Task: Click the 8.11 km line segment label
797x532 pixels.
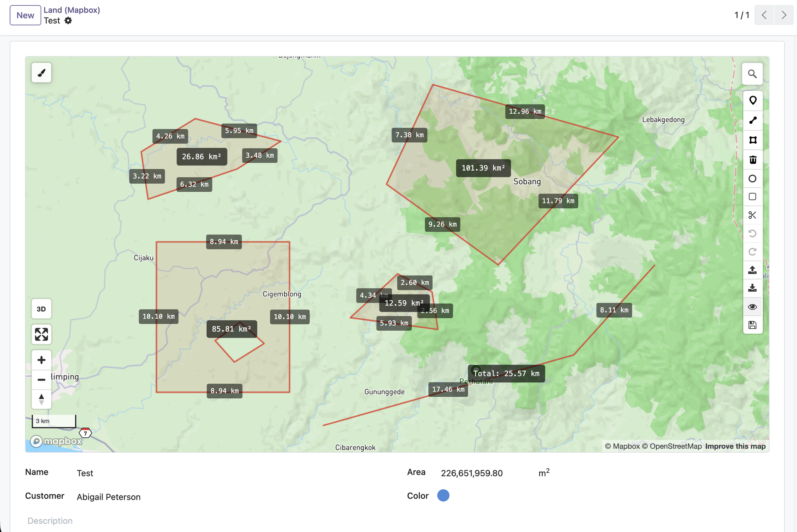Action: pos(614,310)
